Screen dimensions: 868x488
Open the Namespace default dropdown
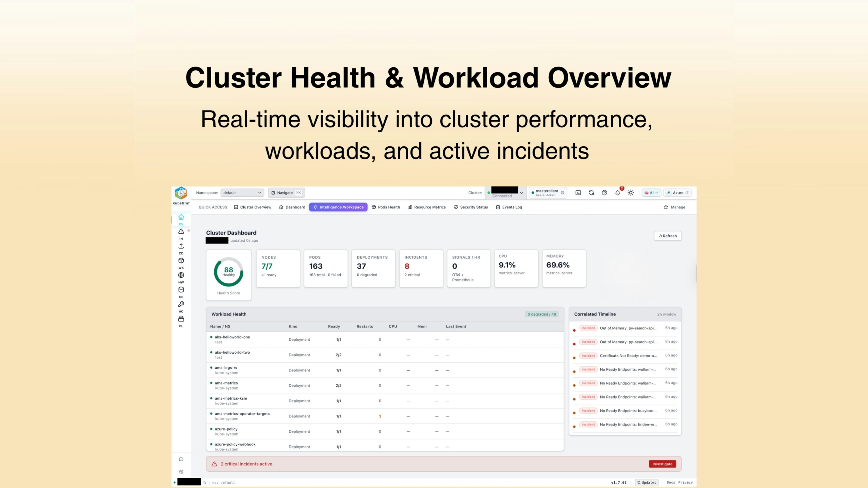point(242,193)
